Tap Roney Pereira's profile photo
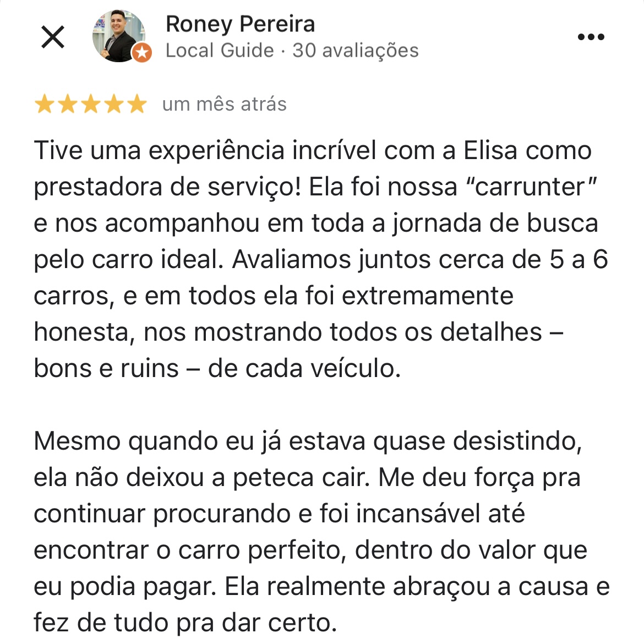This screenshot has height=644, width=644. tap(119, 36)
